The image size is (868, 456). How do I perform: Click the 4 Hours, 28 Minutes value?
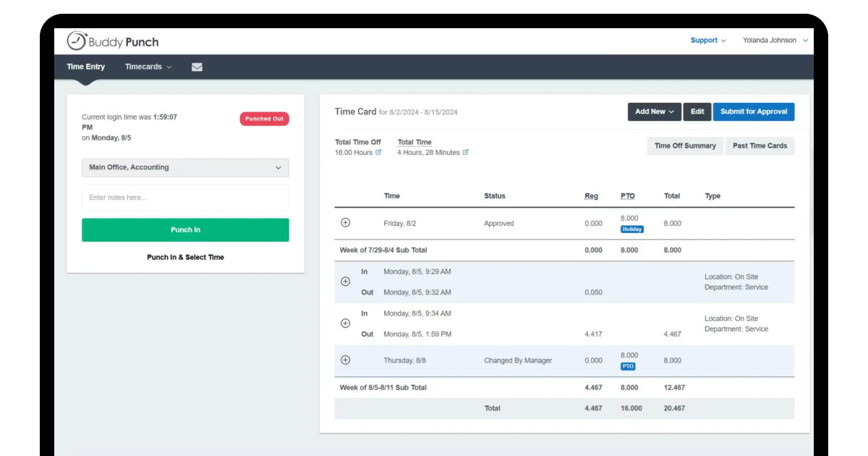(x=428, y=153)
